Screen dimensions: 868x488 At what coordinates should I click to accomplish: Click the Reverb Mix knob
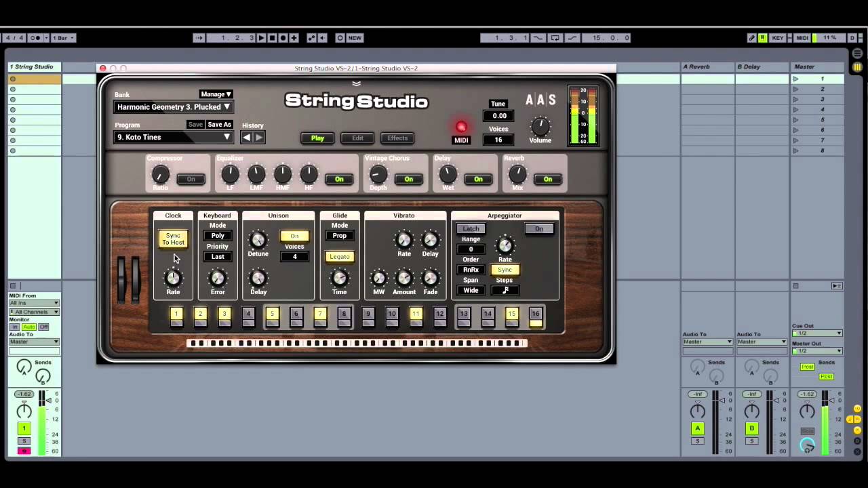pyautogui.click(x=517, y=174)
